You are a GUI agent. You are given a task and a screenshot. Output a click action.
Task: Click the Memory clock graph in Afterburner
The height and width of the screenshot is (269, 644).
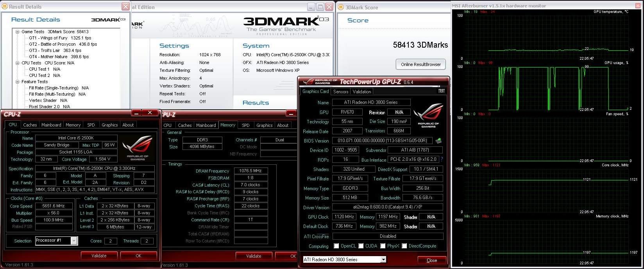coord(546,242)
